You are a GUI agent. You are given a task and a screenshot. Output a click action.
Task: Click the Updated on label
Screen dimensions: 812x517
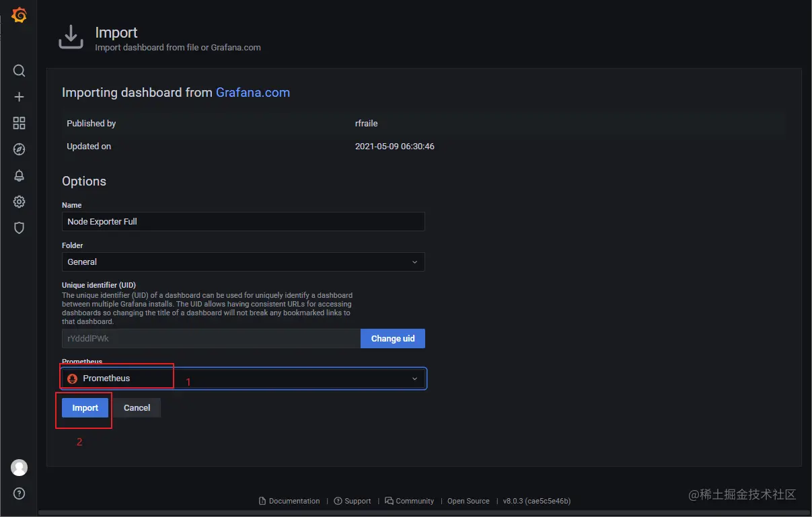(89, 146)
